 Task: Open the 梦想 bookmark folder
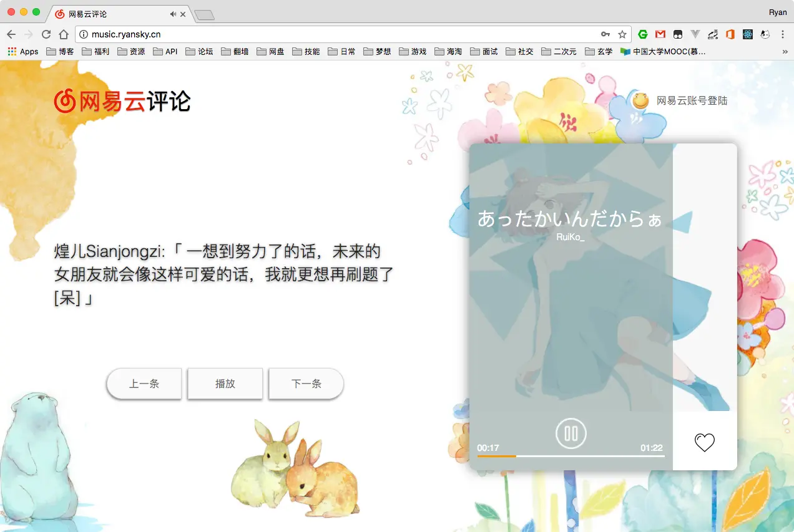378,52
